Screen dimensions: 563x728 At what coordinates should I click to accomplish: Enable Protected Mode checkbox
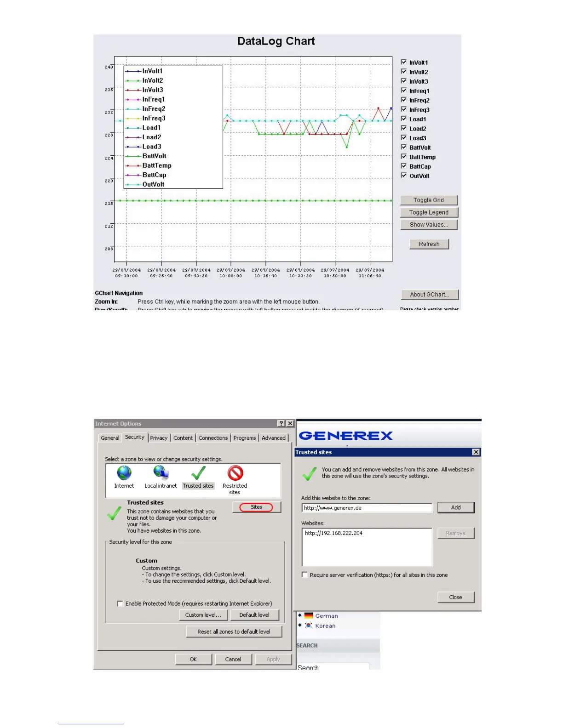point(120,603)
